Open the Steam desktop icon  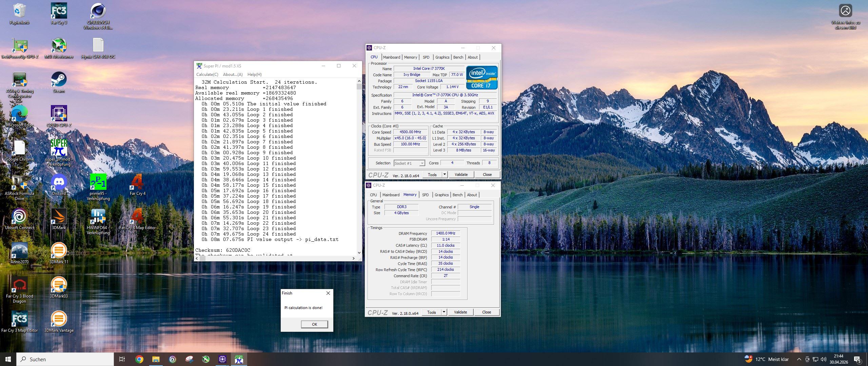[59, 82]
